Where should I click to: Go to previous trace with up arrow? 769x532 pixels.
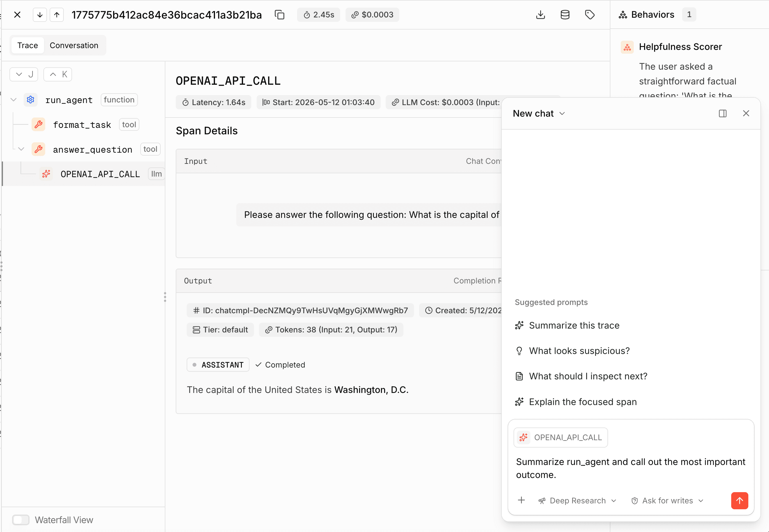click(57, 15)
